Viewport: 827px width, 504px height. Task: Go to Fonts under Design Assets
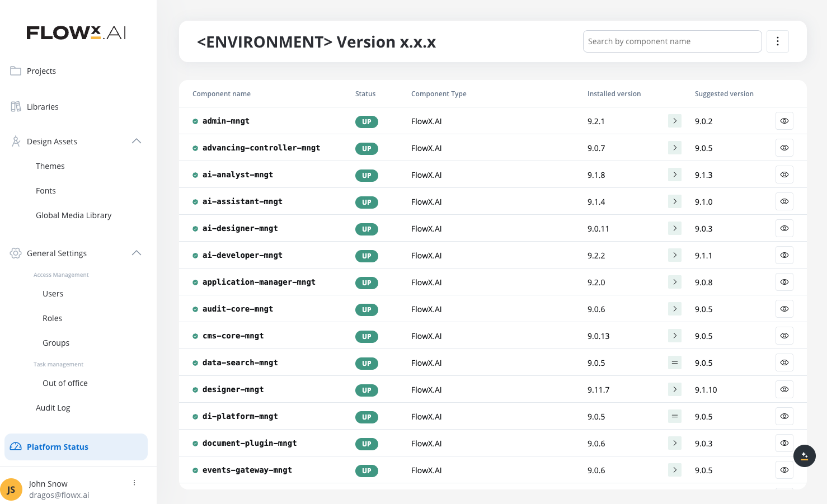pyautogui.click(x=46, y=191)
